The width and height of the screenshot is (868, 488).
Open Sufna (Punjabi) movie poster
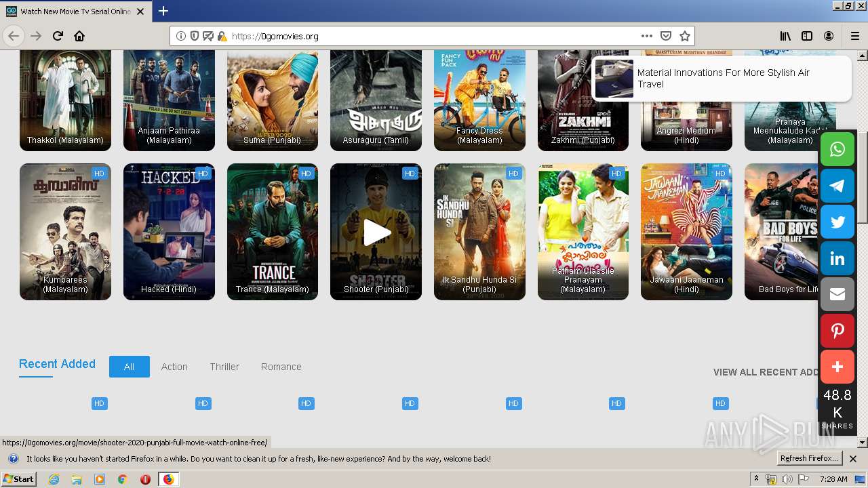point(273,100)
